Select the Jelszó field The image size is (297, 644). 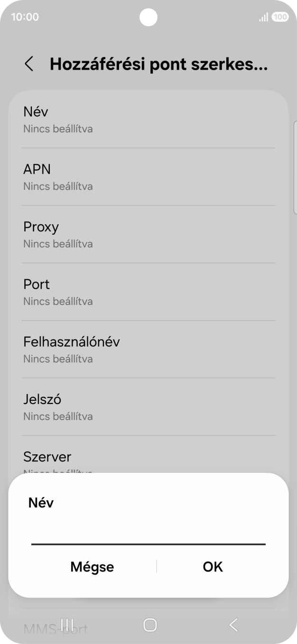(148, 407)
